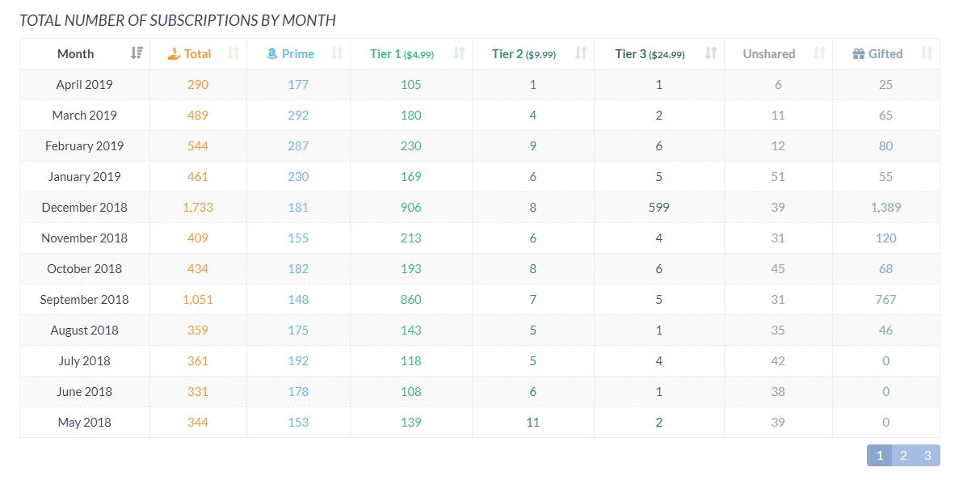
Task: Click the sort arrows beside Prime
Action: point(337,53)
